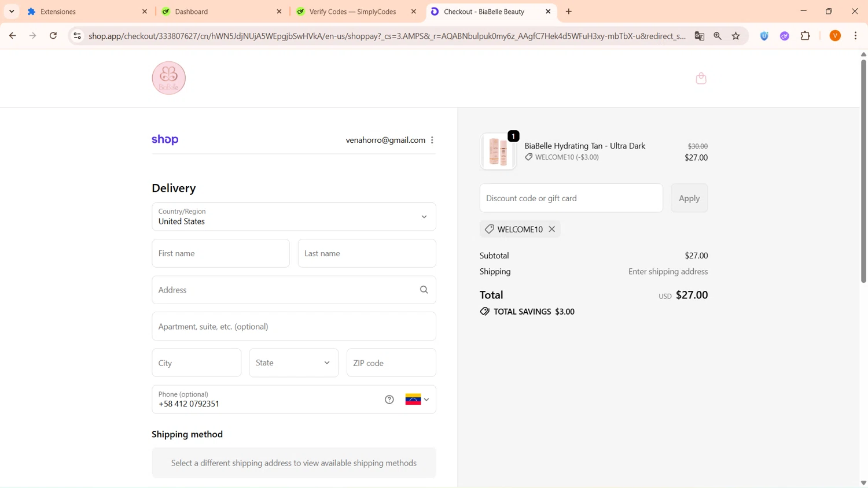Close the Verify Codes tab

click(x=414, y=12)
